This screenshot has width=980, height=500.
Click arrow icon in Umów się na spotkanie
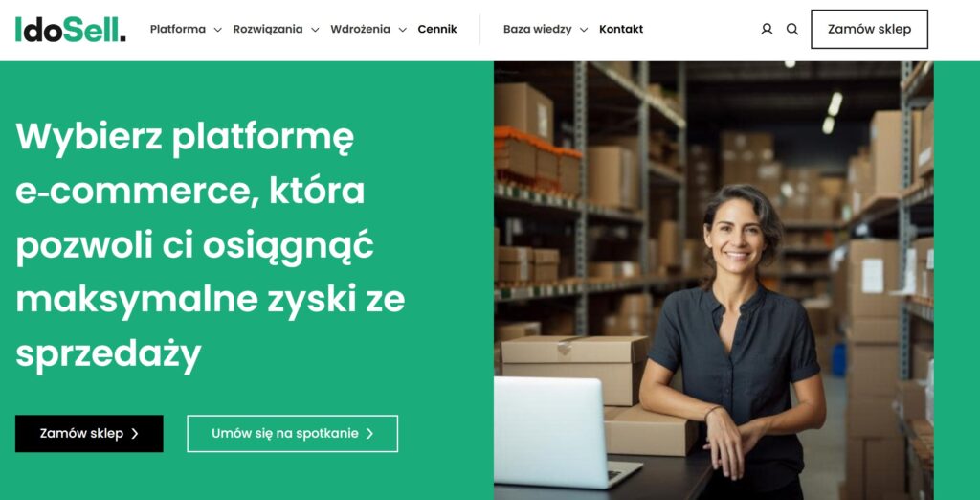[369, 434]
